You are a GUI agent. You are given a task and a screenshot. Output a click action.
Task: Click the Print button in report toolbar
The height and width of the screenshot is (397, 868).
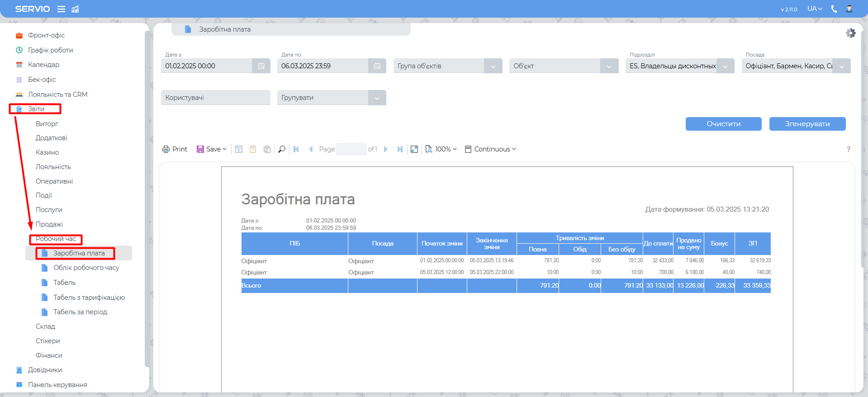(175, 149)
